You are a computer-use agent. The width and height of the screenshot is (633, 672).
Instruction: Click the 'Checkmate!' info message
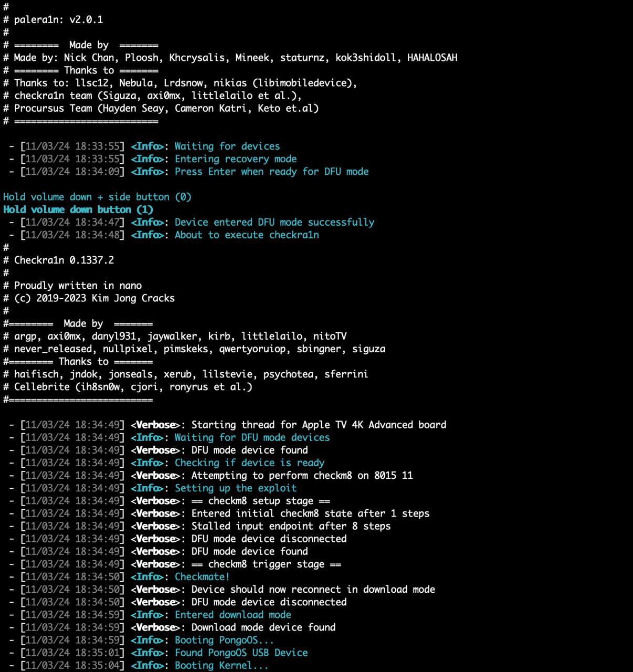[202, 577]
